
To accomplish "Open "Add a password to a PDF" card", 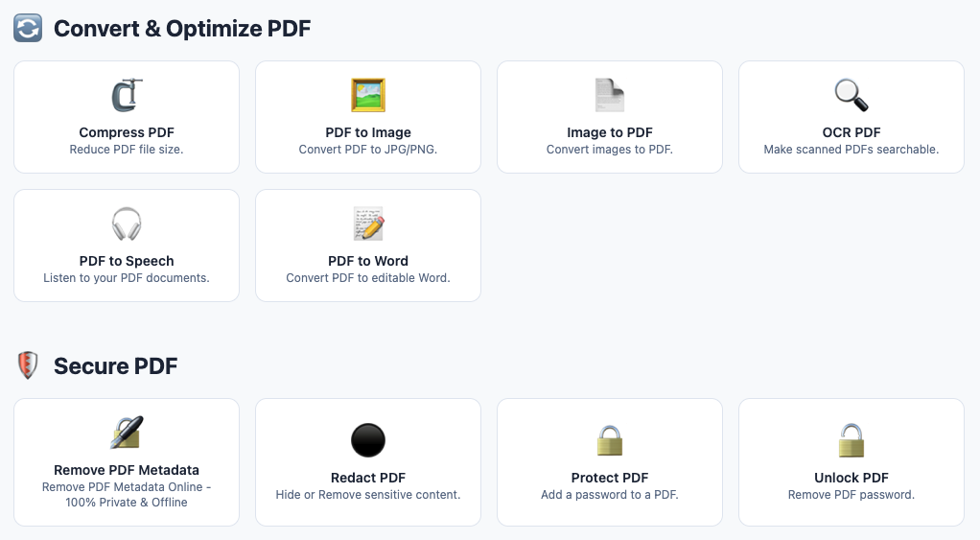I will click(609, 462).
